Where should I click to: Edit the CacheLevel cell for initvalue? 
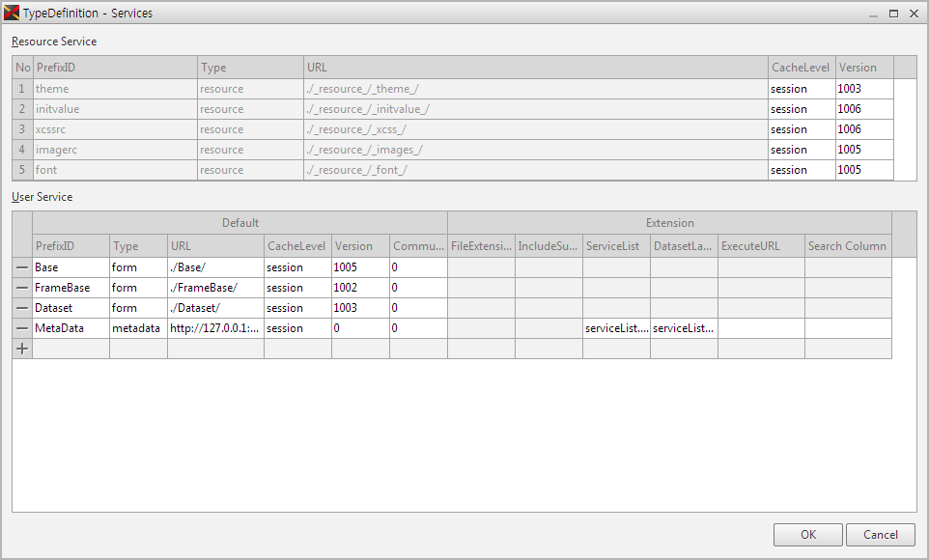(802, 109)
